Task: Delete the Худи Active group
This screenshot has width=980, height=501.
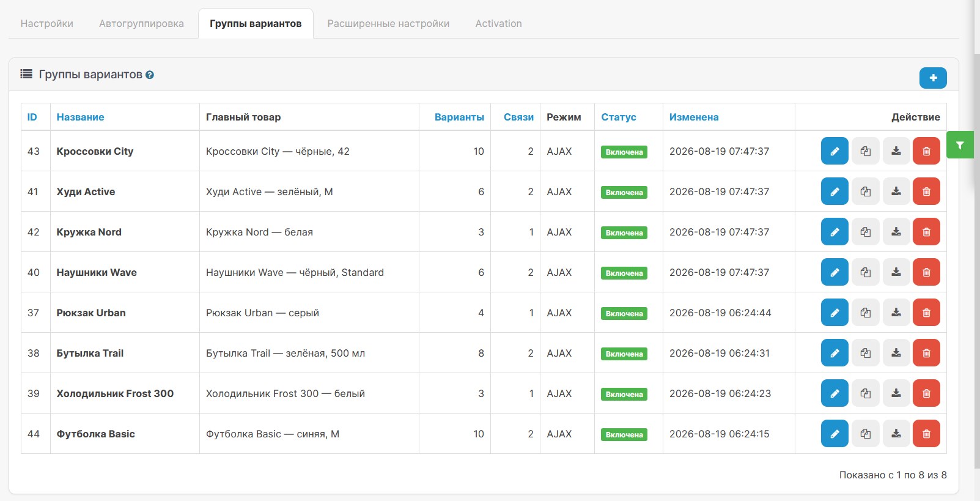Action: [x=926, y=191]
